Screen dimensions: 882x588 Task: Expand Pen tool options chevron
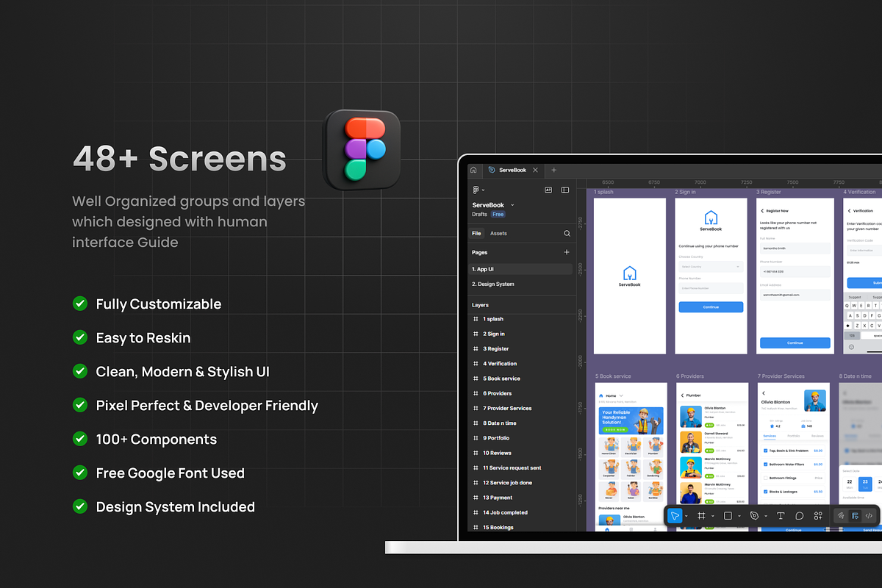[x=766, y=516]
